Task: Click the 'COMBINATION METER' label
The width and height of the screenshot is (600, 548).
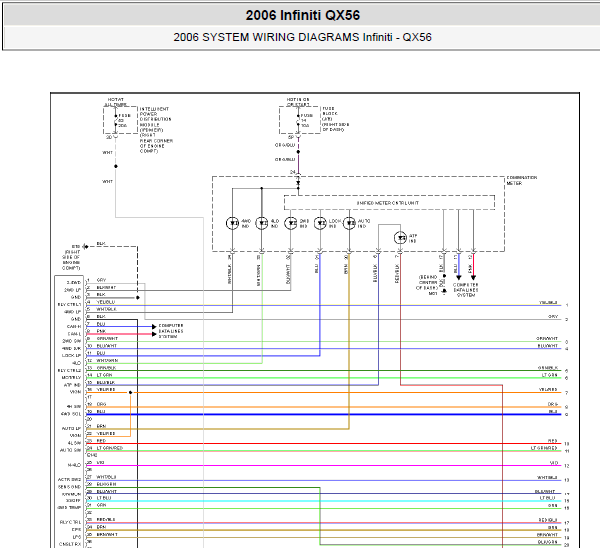Action: (x=522, y=180)
